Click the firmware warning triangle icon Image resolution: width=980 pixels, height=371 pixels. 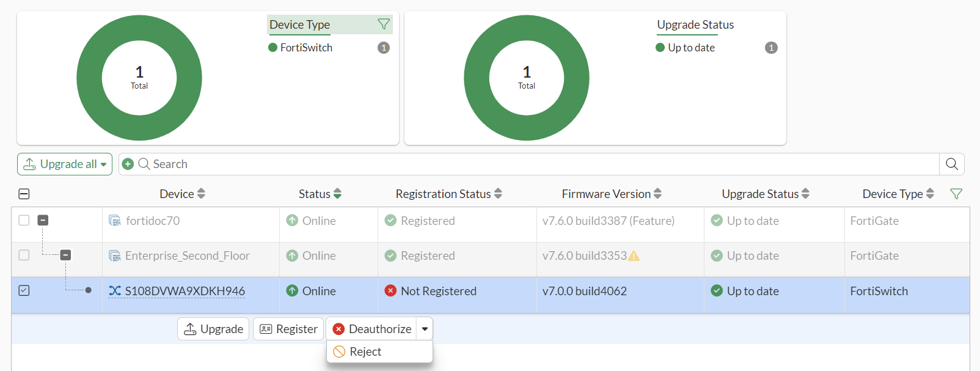(x=634, y=256)
